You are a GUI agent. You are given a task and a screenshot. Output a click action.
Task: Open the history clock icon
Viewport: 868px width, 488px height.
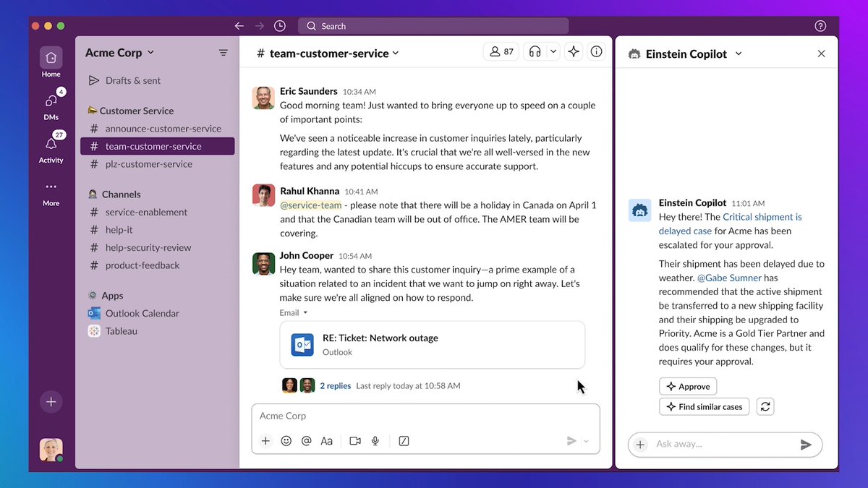coord(280,26)
